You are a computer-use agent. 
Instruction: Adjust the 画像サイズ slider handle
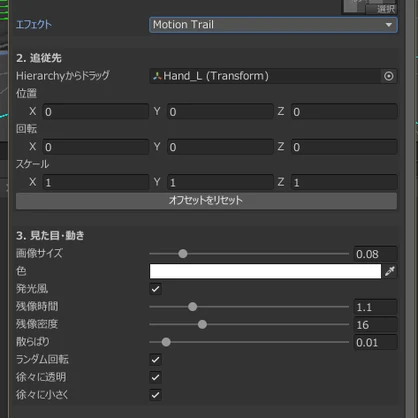pyautogui.click(x=183, y=254)
